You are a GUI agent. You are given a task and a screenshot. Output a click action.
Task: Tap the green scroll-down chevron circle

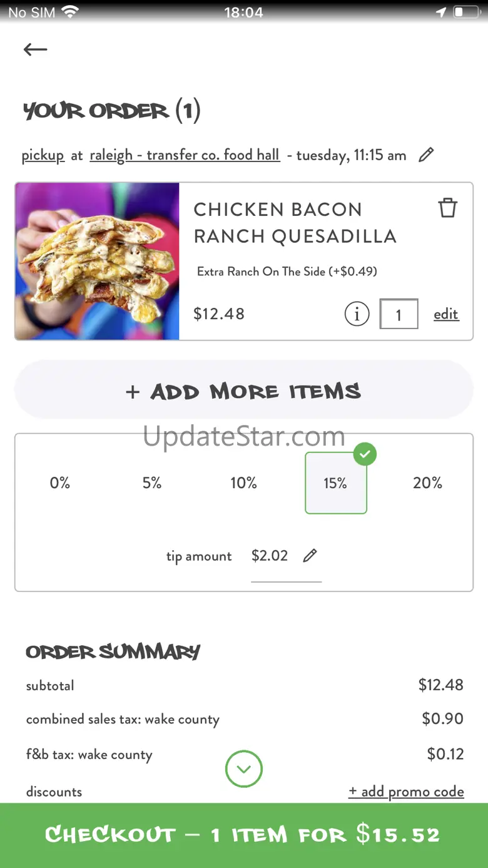pyautogui.click(x=244, y=768)
